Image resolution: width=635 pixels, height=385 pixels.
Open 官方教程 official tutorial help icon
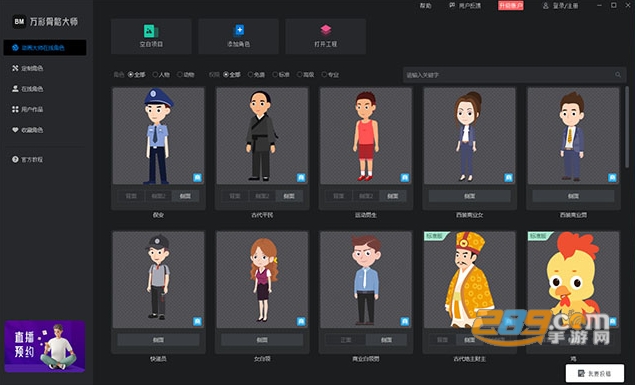15,160
